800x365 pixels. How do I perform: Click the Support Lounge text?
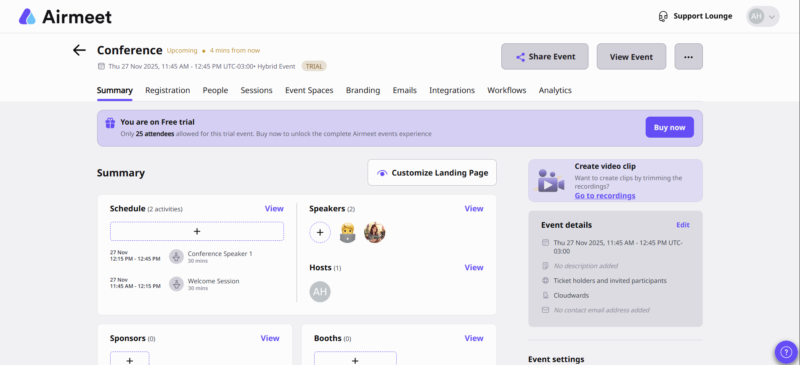pyautogui.click(x=703, y=16)
